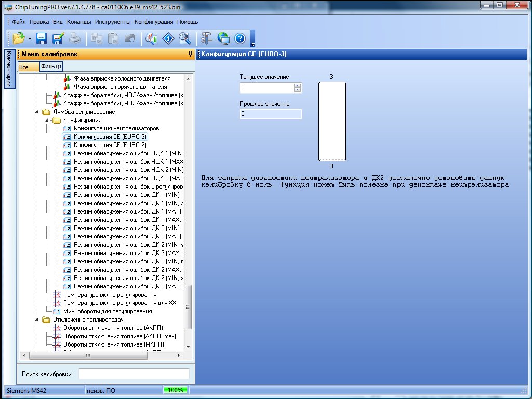Open the blue diamond info icon

tap(168, 38)
